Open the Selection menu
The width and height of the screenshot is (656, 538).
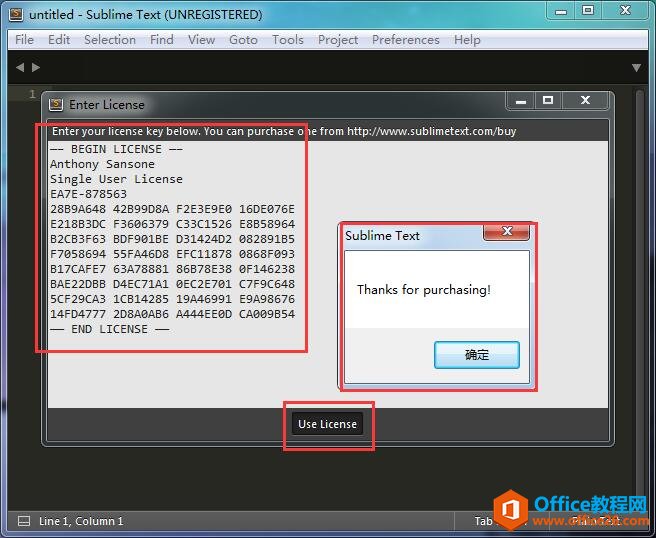(110, 40)
